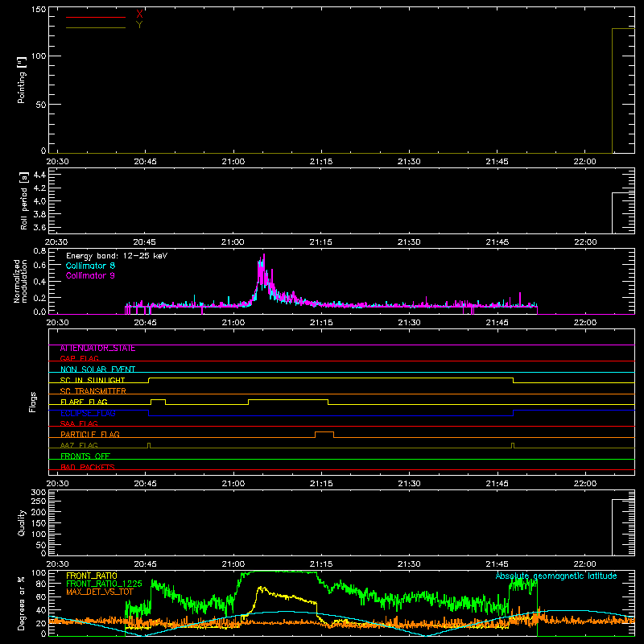This screenshot has height=644, width=644.
Task: Click the SC_IN_SUNLIGHT flag label
Action: click(93, 380)
